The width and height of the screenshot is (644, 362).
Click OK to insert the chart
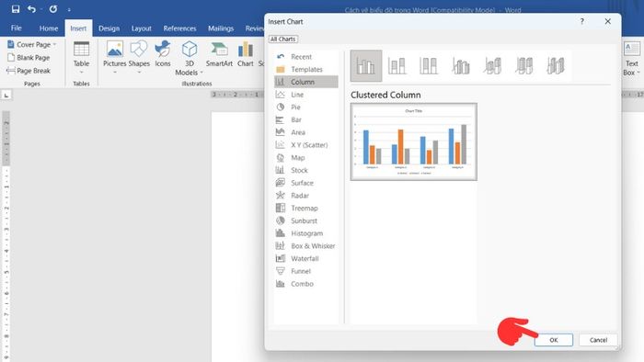click(x=554, y=340)
